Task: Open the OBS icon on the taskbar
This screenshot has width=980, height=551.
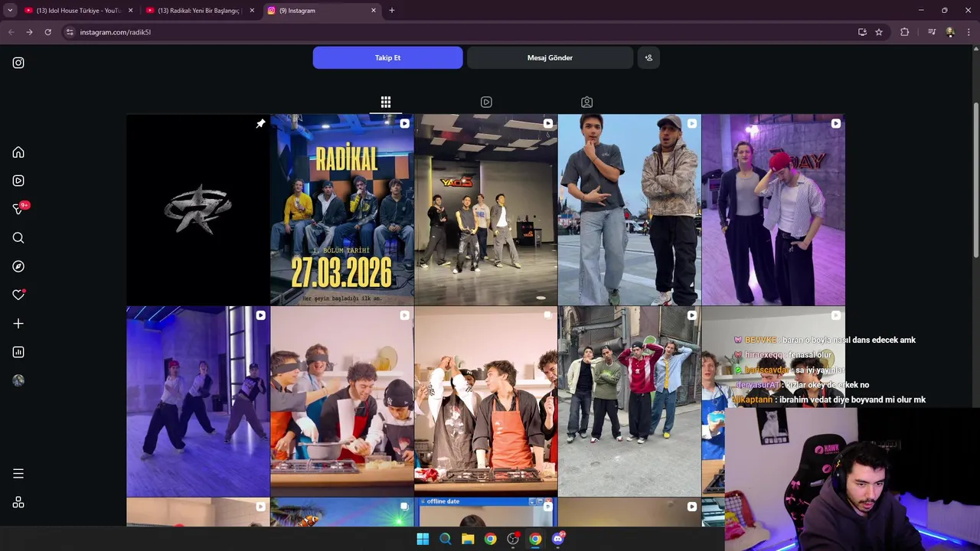Action: 513,539
